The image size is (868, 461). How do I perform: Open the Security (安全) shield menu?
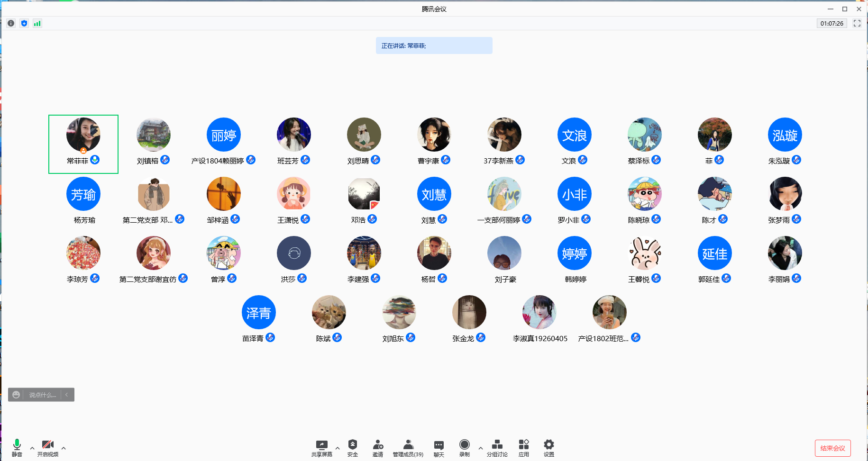pos(352,447)
